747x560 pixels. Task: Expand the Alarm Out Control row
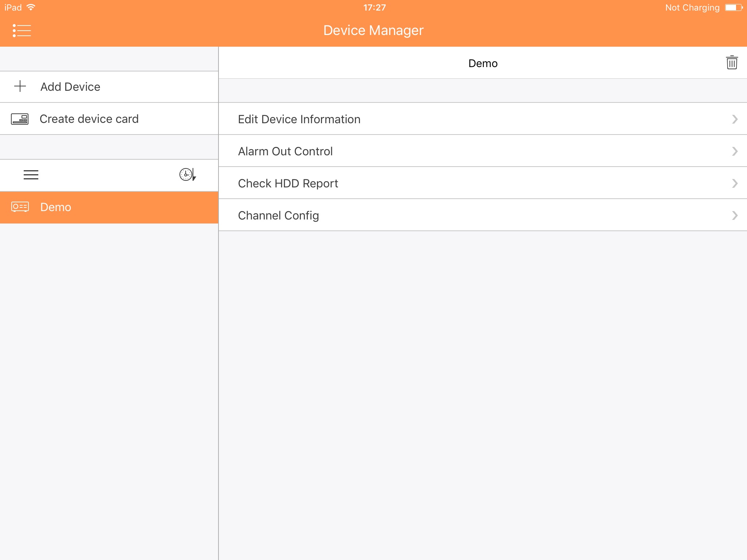click(x=483, y=152)
